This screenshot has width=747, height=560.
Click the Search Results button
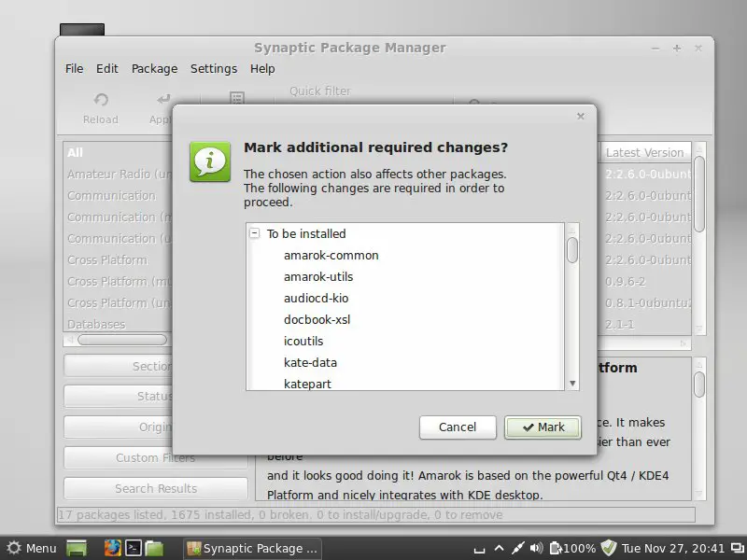(x=156, y=488)
